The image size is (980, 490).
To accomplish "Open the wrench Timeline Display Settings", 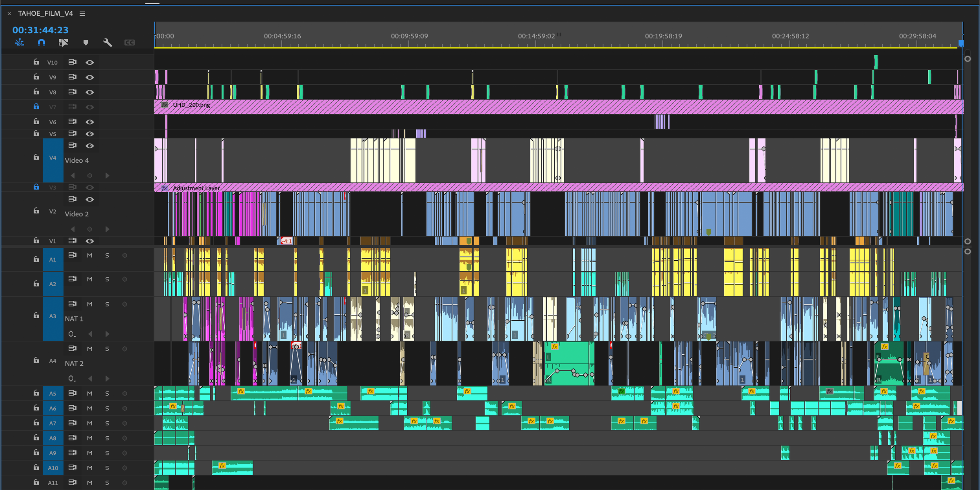I will point(107,42).
